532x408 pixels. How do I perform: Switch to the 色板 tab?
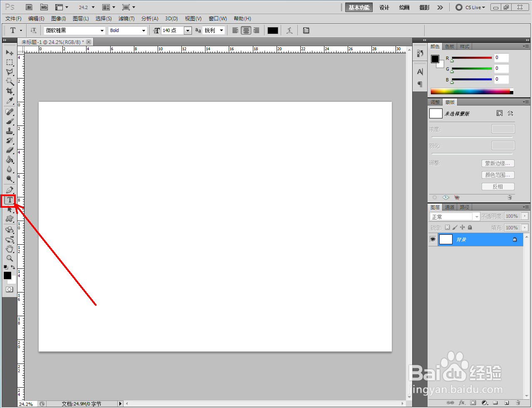(x=450, y=47)
